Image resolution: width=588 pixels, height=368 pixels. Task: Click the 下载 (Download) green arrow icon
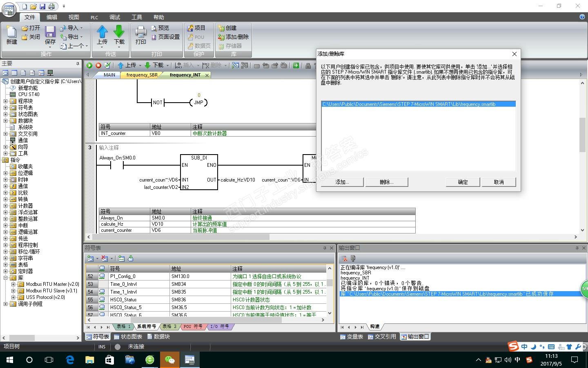pos(119,32)
